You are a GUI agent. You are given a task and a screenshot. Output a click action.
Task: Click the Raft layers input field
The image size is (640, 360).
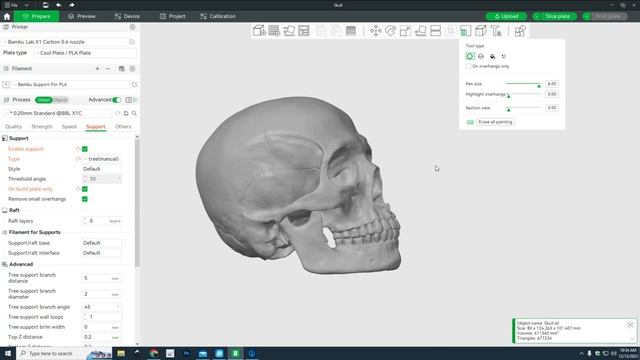coord(102,221)
